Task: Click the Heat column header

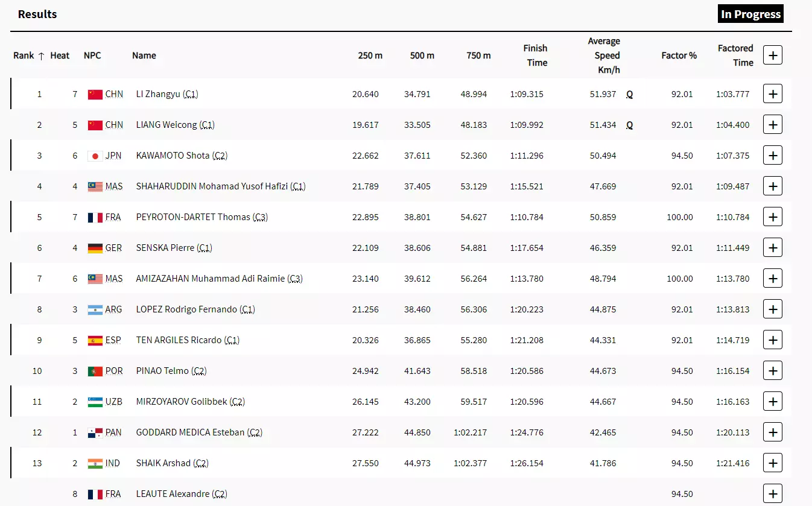Action: coord(60,55)
